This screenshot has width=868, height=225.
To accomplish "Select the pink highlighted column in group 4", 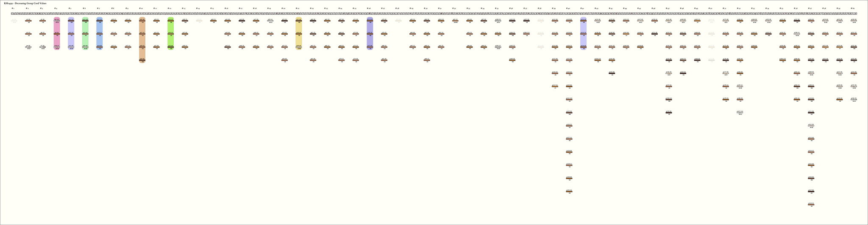I will (57, 34).
